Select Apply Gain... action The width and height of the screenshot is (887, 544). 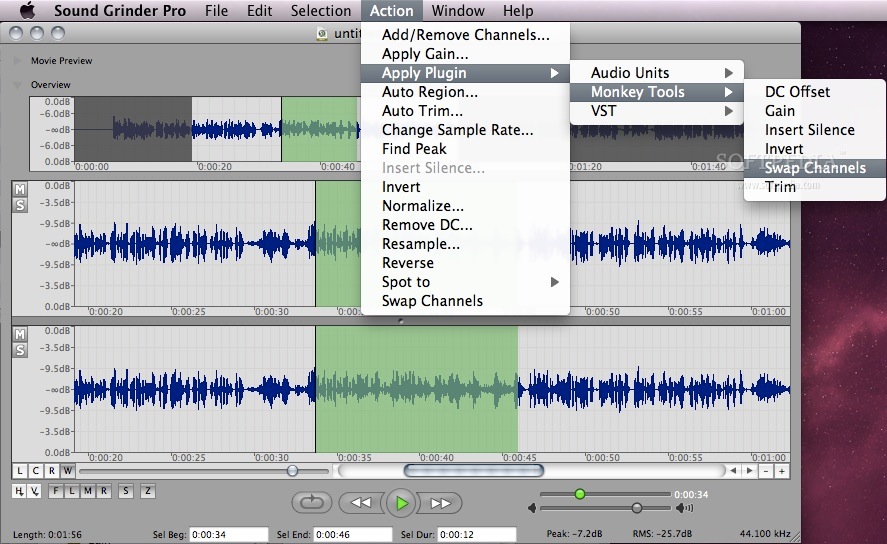465,54
